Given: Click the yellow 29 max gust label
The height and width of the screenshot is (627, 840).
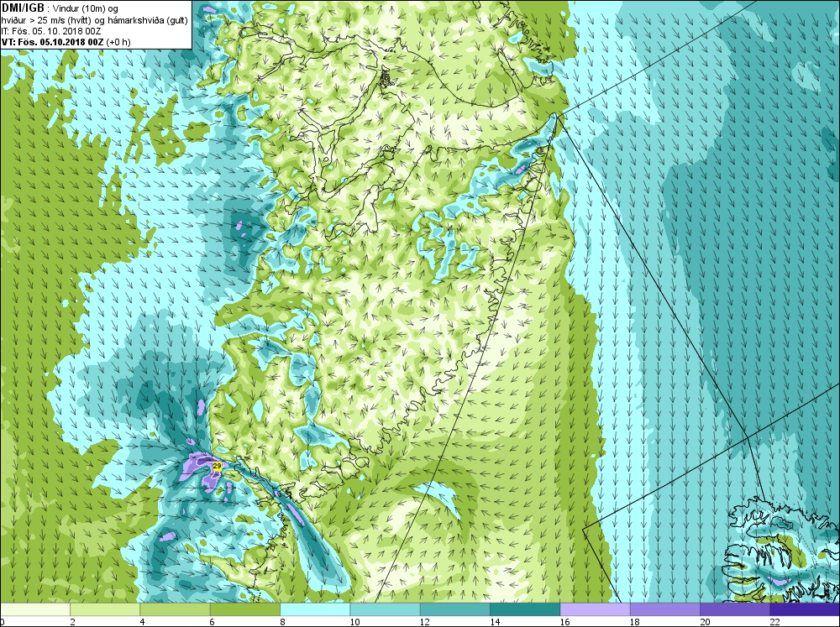Looking at the screenshot, I should click(217, 467).
